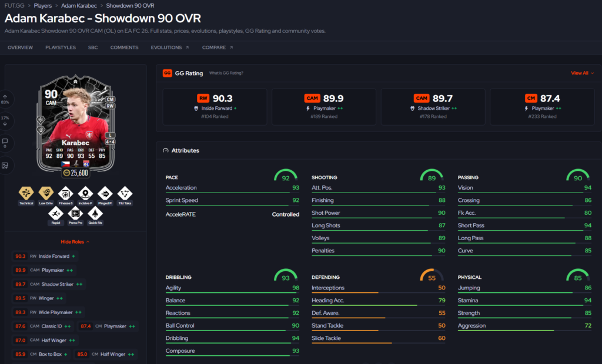This screenshot has width=602, height=364.
Task: Select the 89.5 RW Winger role row
Action: [39, 298]
